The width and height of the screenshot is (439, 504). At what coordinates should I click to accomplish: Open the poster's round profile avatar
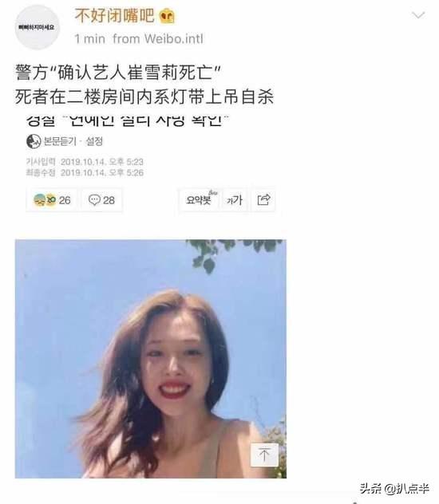(37, 27)
